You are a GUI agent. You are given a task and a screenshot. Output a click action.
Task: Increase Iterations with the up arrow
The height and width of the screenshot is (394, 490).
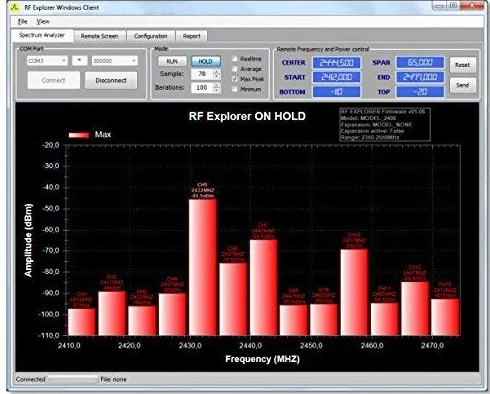217,85
